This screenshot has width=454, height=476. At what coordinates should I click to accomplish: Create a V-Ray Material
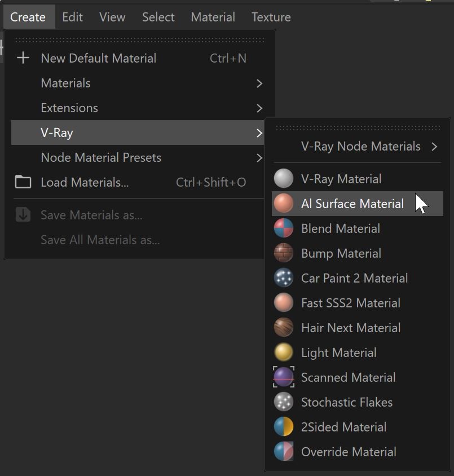pyautogui.click(x=358, y=179)
